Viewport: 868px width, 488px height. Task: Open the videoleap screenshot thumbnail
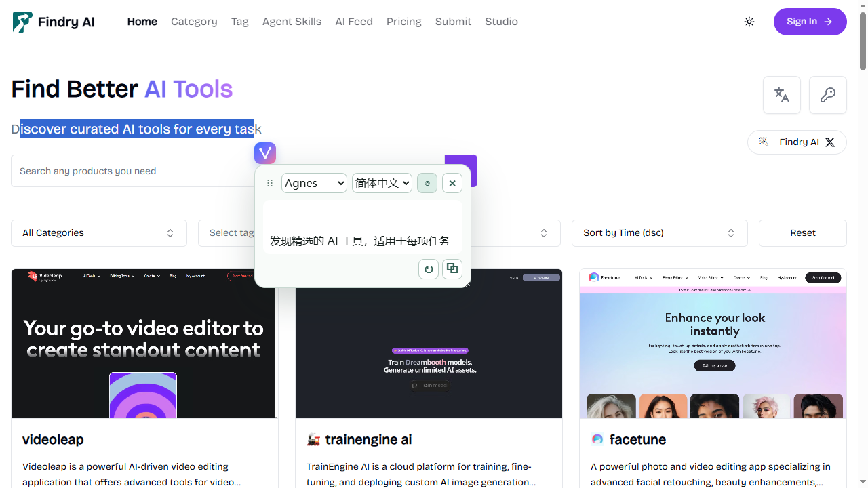(x=144, y=344)
